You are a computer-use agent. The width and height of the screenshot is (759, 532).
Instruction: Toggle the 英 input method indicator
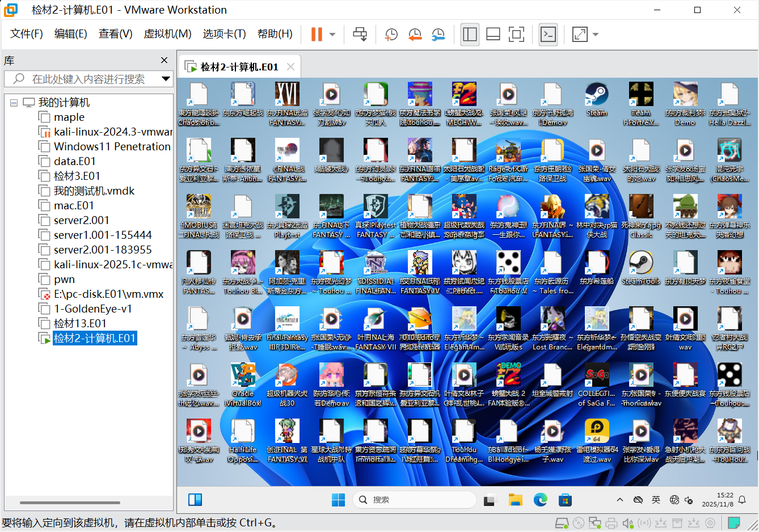[656, 500]
